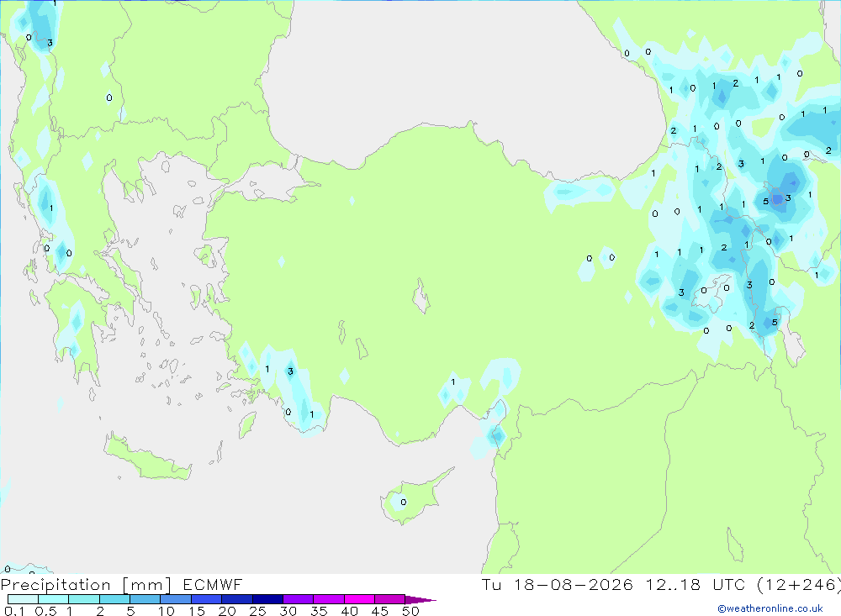Click the legend scale label '35'

pyautogui.click(x=319, y=611)
